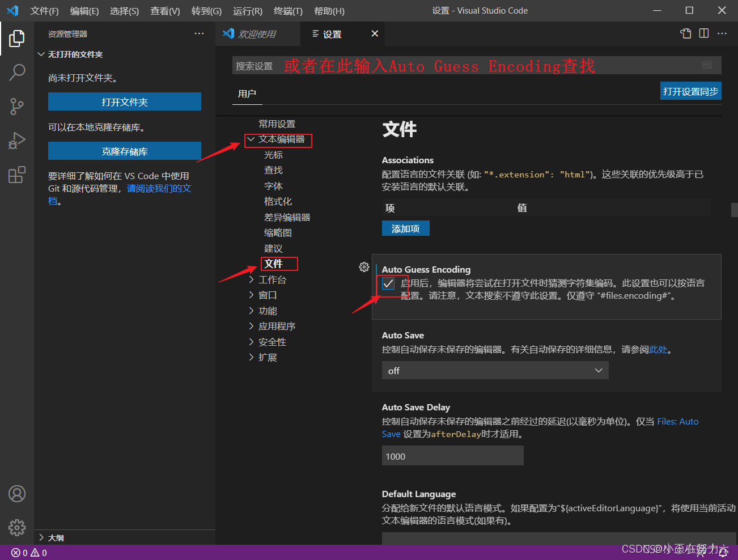The width and height of the screenshot is (738, 560).
Task: Open the Search view in activity bar
Action: [x=17, y=72]
